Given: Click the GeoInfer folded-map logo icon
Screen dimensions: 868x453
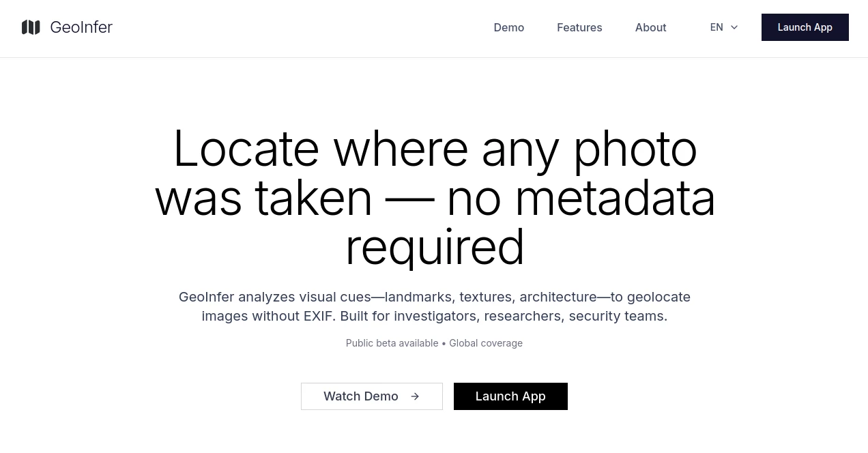Looking at the screenshot, I should pos(31,27).
